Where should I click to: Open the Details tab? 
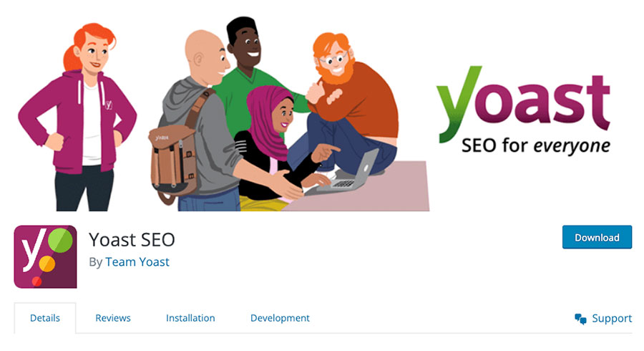click(45, 318)
